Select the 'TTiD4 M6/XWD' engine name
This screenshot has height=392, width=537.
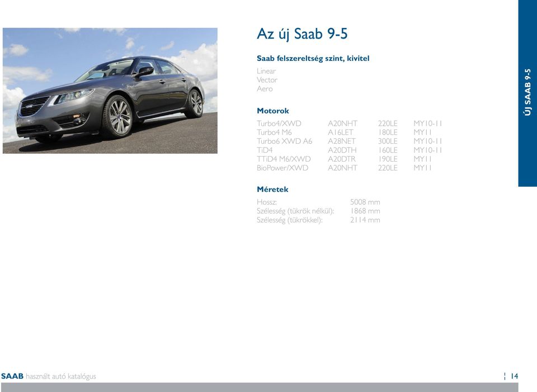coord(284,159)
